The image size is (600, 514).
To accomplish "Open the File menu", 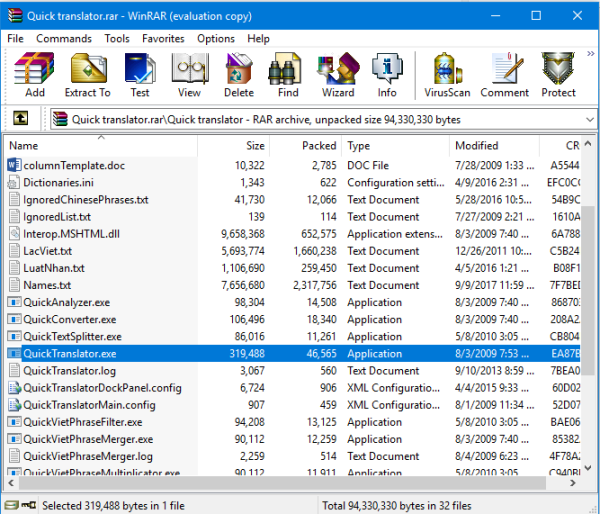I will point(15,39).
